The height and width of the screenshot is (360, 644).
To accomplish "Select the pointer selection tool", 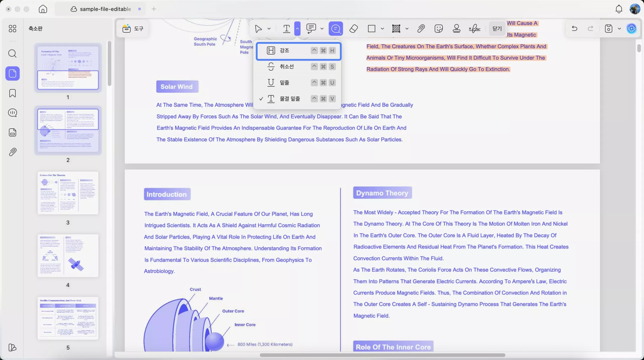I will (x=258, y=29).
